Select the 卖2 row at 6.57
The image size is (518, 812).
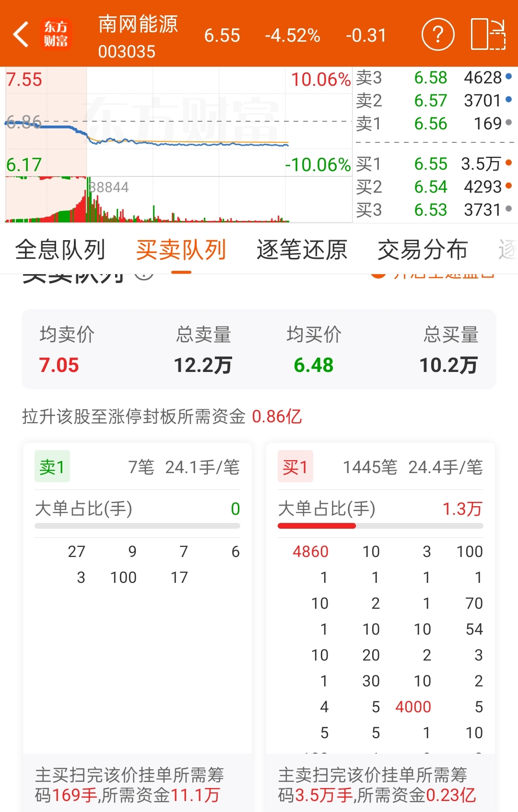point(435,101)
